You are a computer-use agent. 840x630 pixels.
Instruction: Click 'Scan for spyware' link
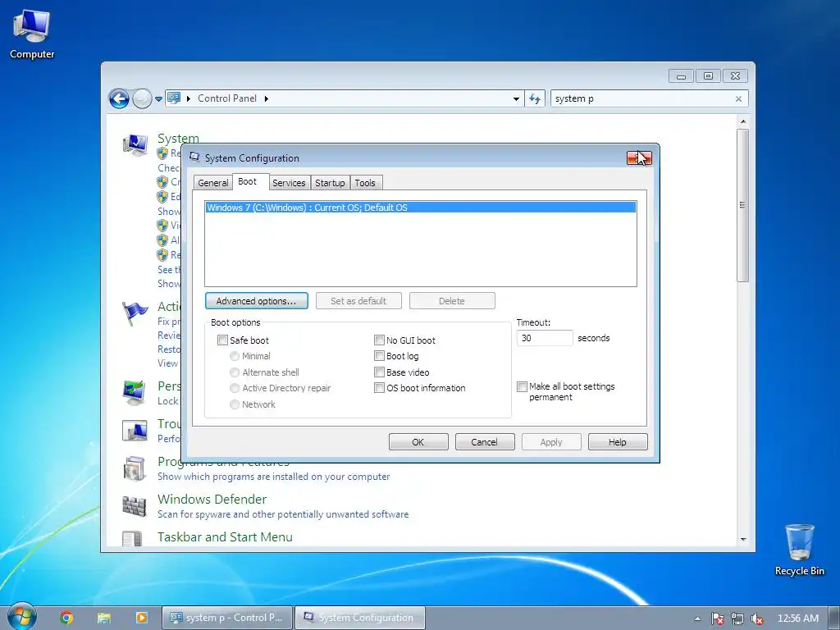(283, 514)
